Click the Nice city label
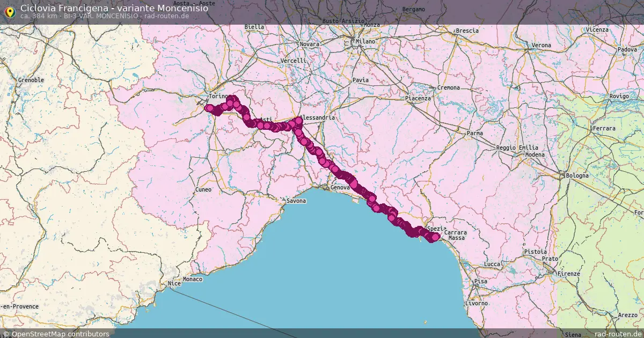The width and height of the screenshot is (644, 338). 174,283
